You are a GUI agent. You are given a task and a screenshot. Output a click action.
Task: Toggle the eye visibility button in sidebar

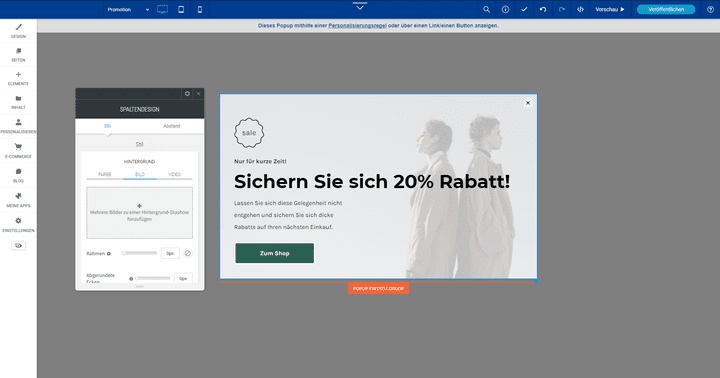18,246
